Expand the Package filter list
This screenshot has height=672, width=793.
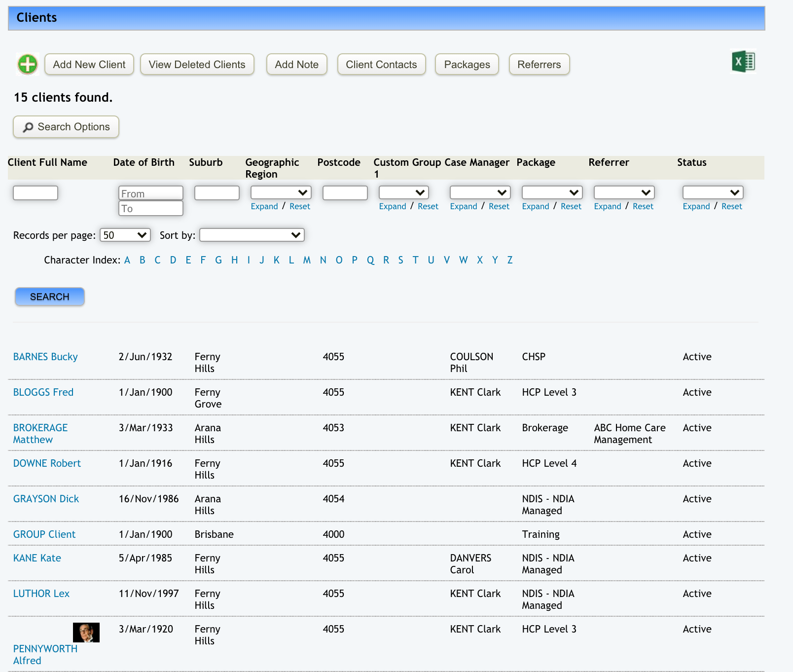click(535, 206)
